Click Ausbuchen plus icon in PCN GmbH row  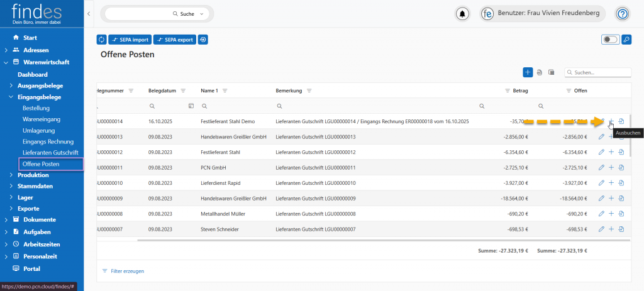point(611,167)
